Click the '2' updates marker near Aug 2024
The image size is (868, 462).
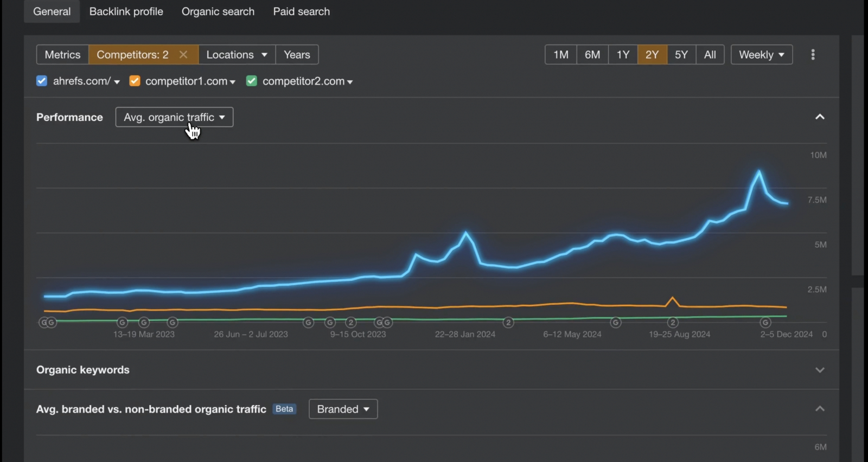tap(673, 323)
